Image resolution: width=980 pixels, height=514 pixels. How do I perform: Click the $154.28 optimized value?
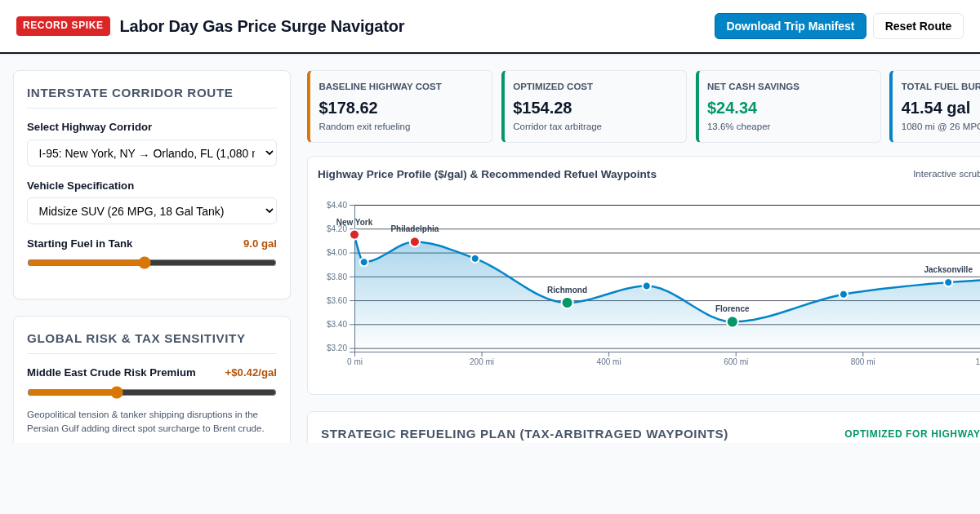543,108
